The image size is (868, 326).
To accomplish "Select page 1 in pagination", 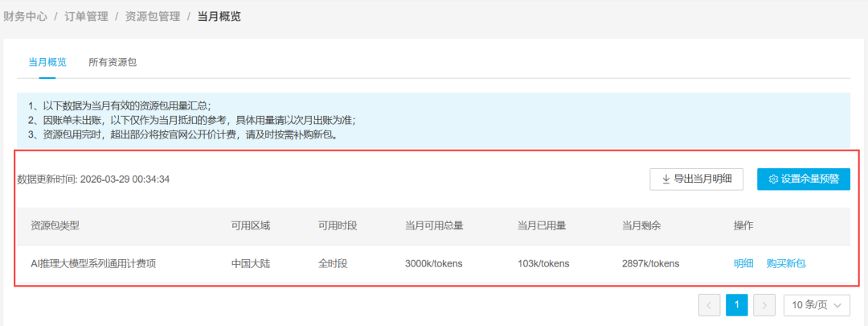I will click(x=737, y=305).
